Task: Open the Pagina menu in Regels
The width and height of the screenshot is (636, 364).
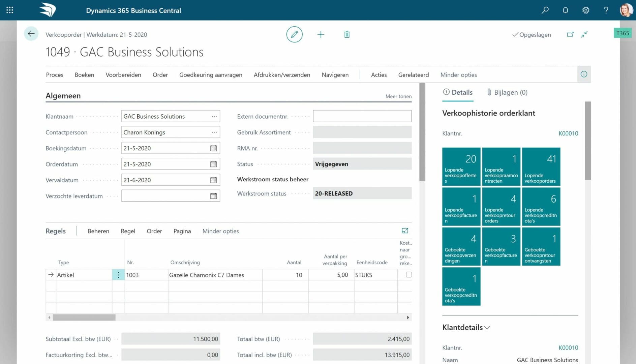Action: [182, 231]
